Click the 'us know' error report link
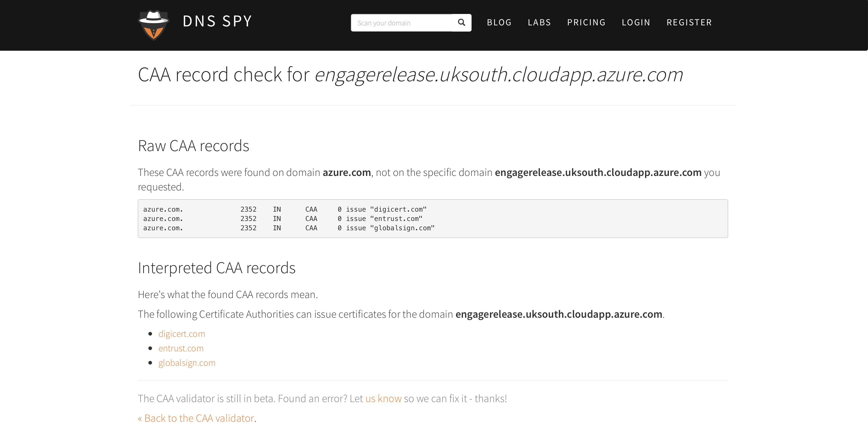 (383, 398)
